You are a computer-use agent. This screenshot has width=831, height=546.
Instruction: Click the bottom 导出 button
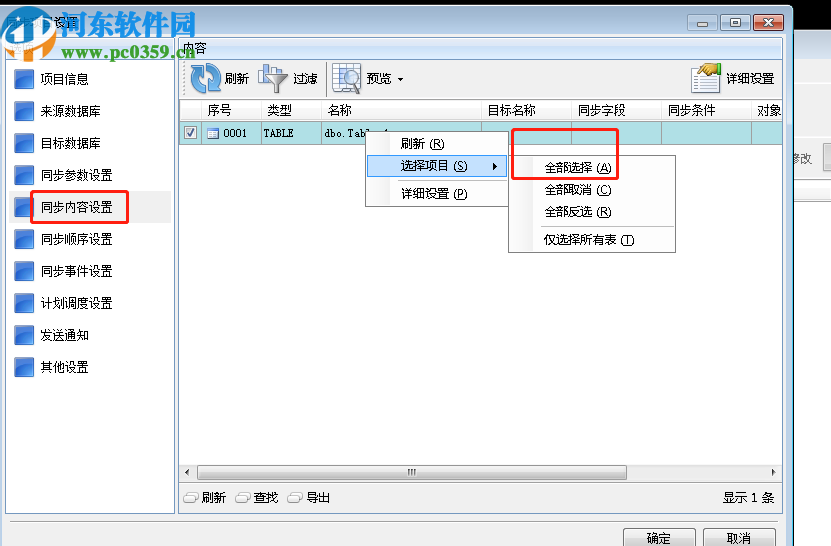309,498
